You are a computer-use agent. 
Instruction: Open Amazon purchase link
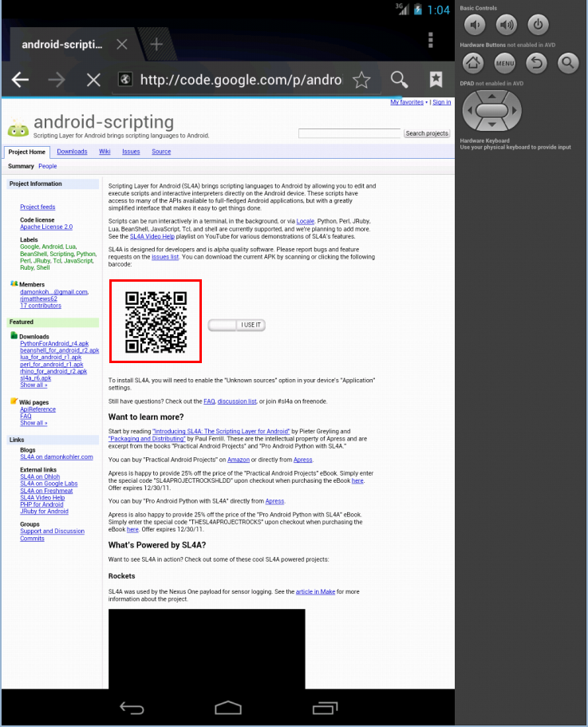pos(239,460)
